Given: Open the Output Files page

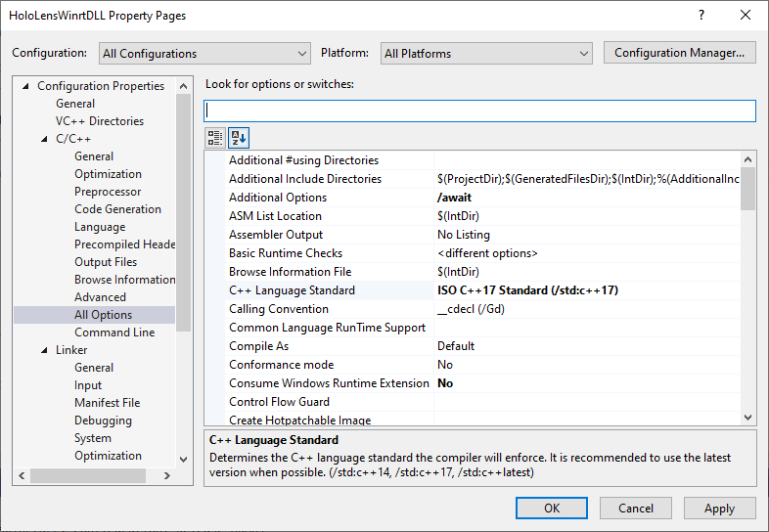Looking at the screenshot, I should click(x=106, y=262).
